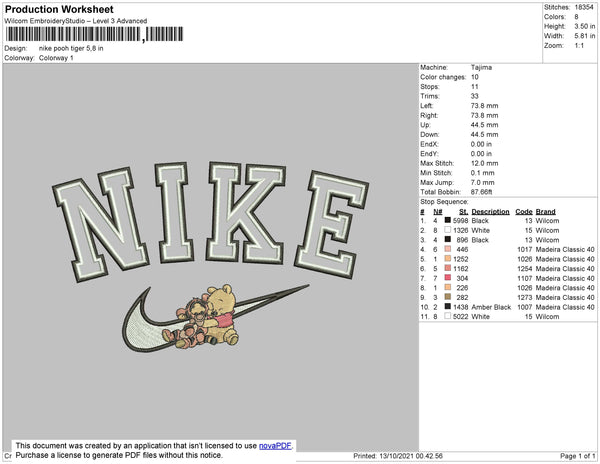
Task: Click the Colors value 8 in the header
Action: coord(576,17)
